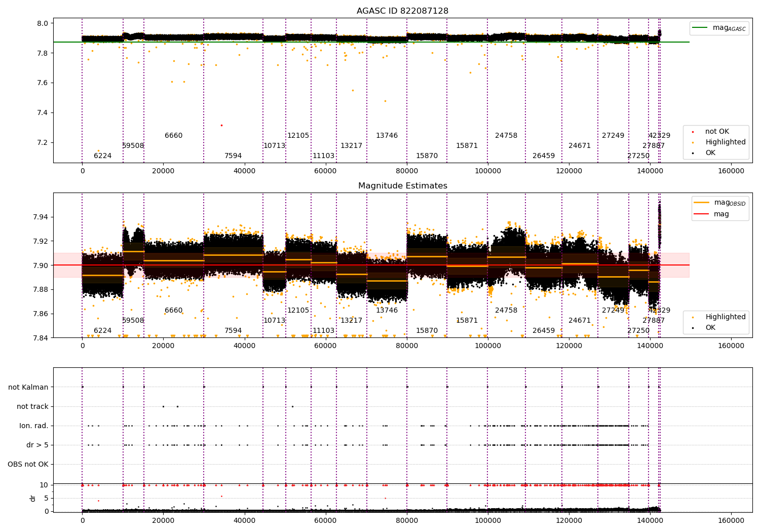This screenshot has height=532, width=760.
Task: Click OBSID label 13746 in the top plot
Action: (387, 136)
